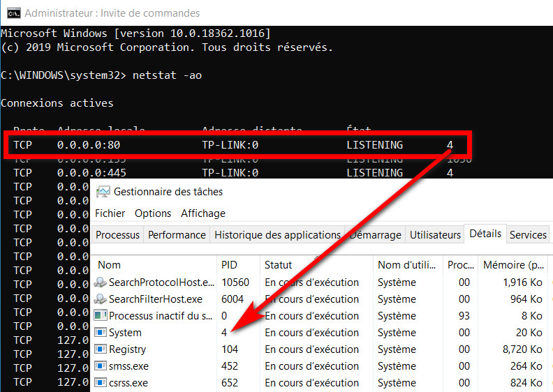553x392 pixels.
Task: Open the Historique des applications tab
Action: 278,235
